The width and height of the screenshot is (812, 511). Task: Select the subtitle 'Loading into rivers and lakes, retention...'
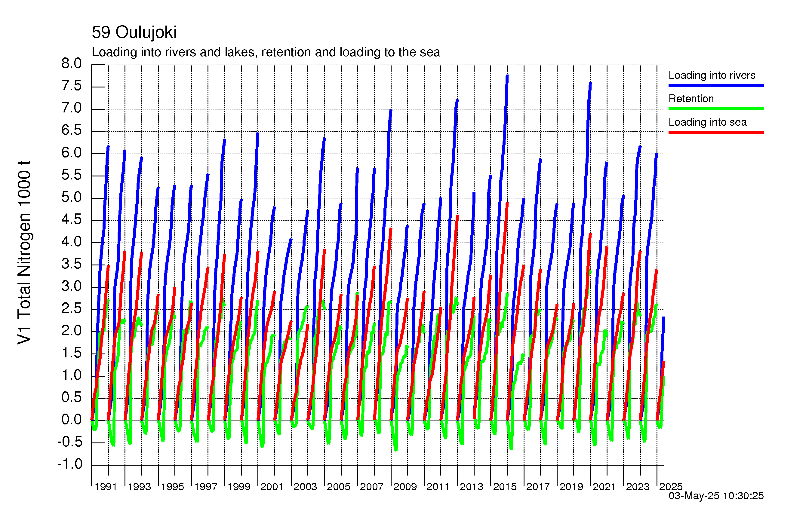(x=266, y=52)
